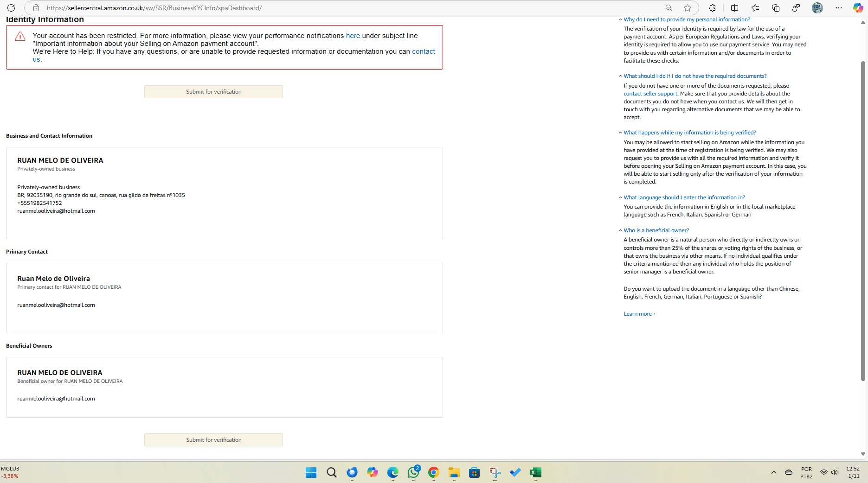
Task: Open Excel from the taskbar
Action: 536,472
